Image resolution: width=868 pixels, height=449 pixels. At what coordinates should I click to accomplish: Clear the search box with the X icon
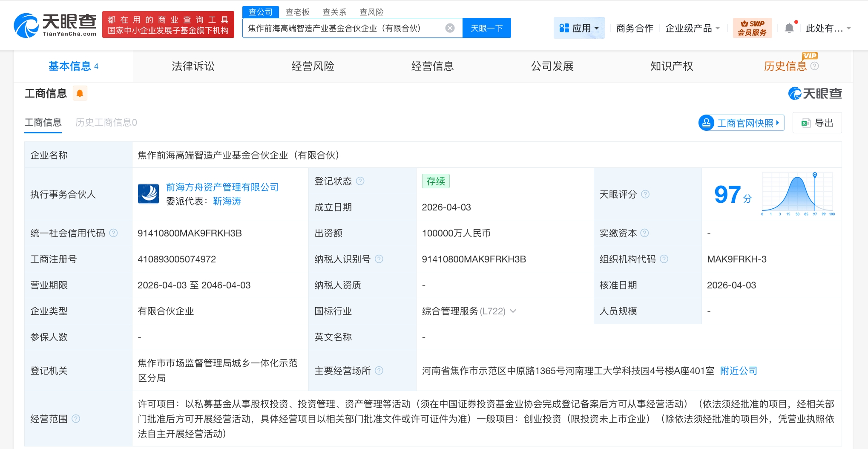(449, 28)
